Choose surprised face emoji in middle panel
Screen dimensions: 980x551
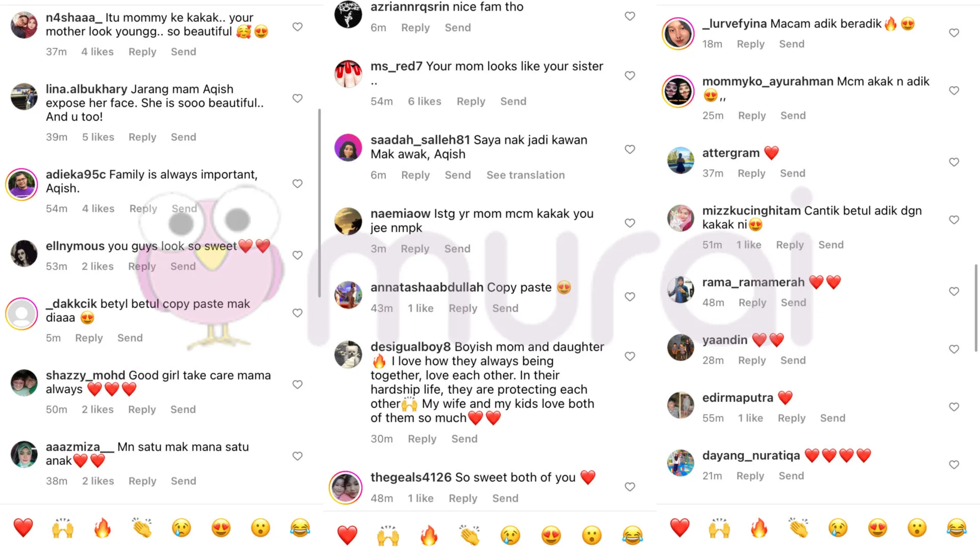tap(592, 535)
